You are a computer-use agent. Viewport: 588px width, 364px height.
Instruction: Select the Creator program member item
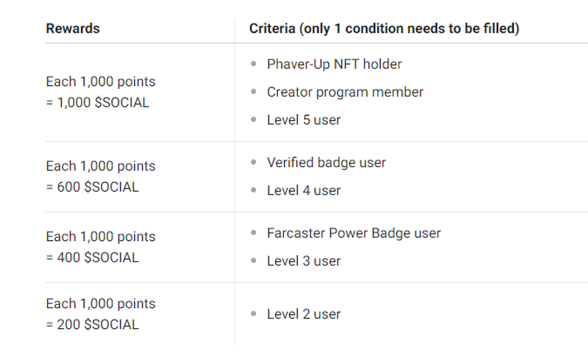[x=345, y=92]
